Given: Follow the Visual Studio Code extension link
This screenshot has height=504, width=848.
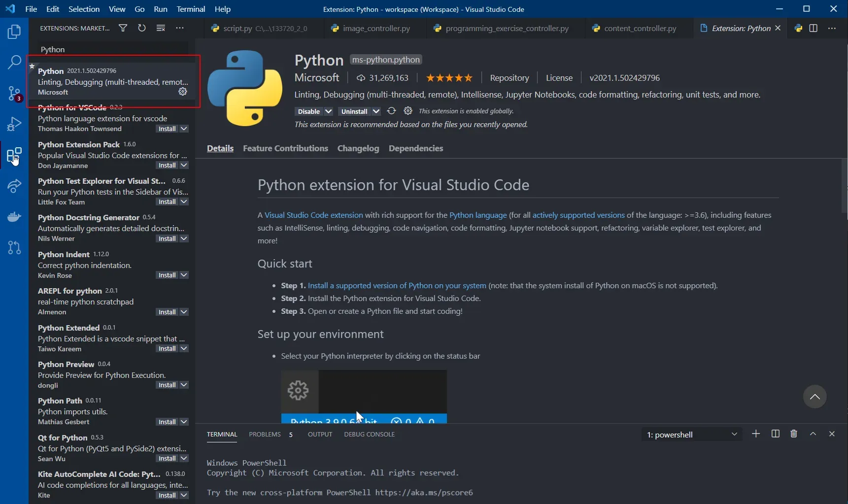Looking at the screenshot, I should pos(313,215).
